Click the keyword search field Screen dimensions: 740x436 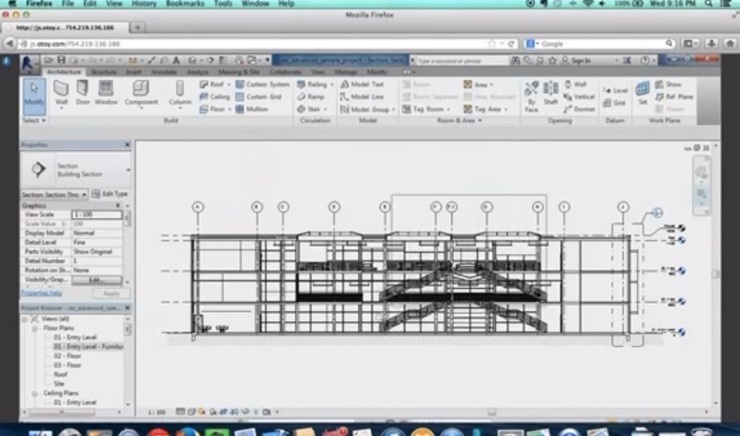pos(463,61)
